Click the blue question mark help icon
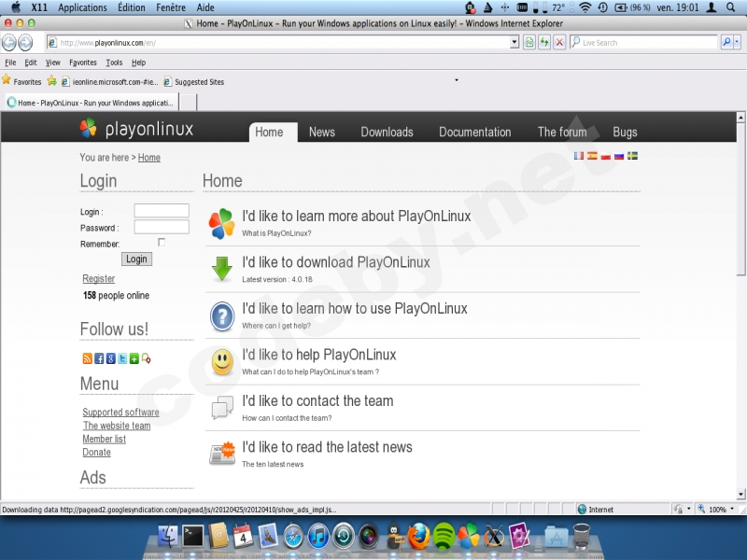 tap(221, 315)
